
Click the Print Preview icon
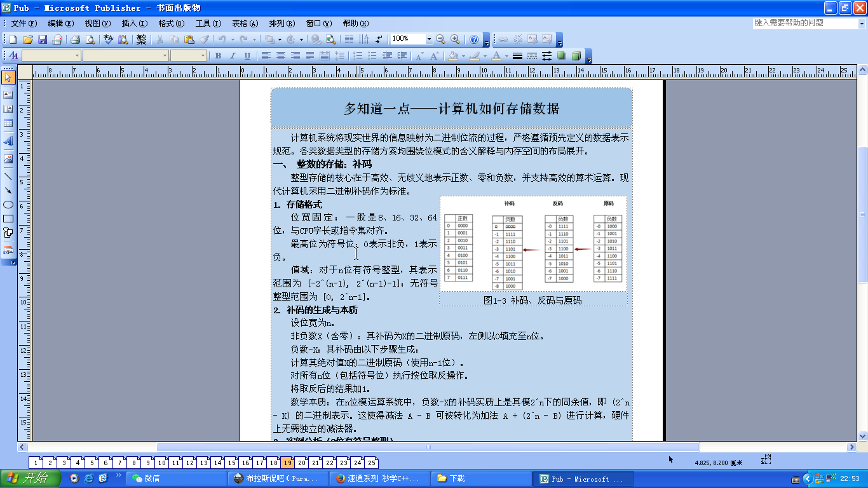point(90,39)
